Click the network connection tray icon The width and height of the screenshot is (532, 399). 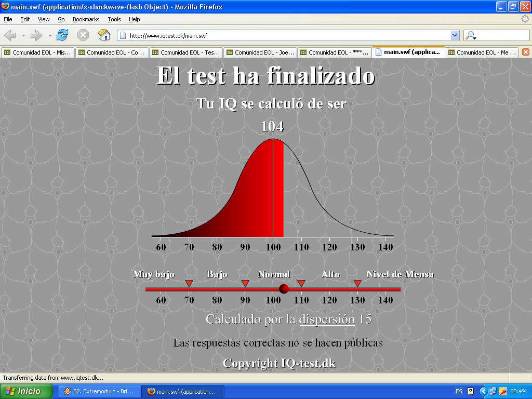[x=493, y=391]
